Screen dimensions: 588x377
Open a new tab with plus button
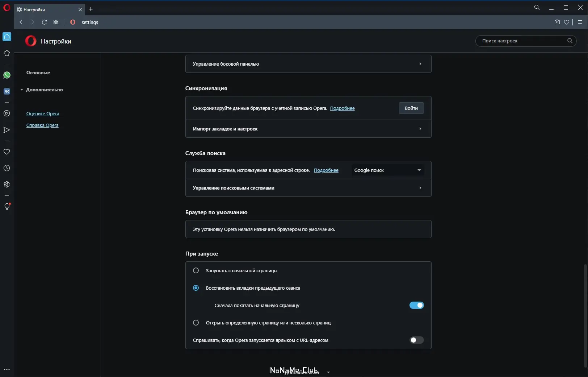tap(91, 9)
